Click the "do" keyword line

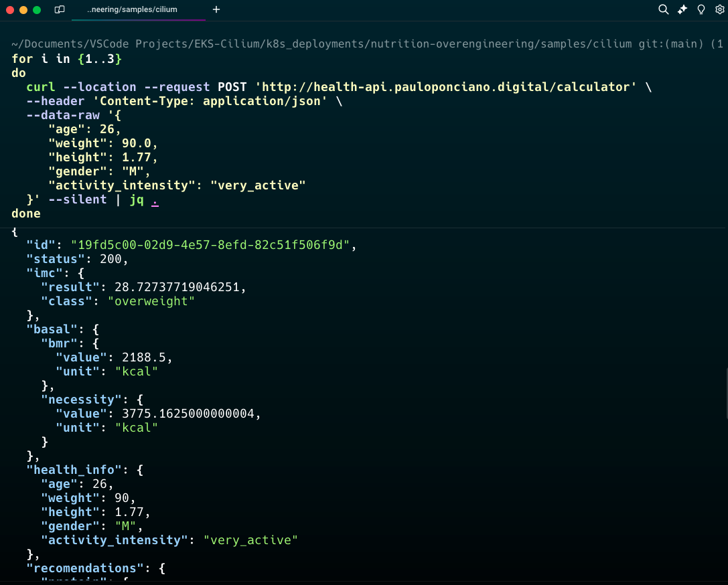pos(19,73)
